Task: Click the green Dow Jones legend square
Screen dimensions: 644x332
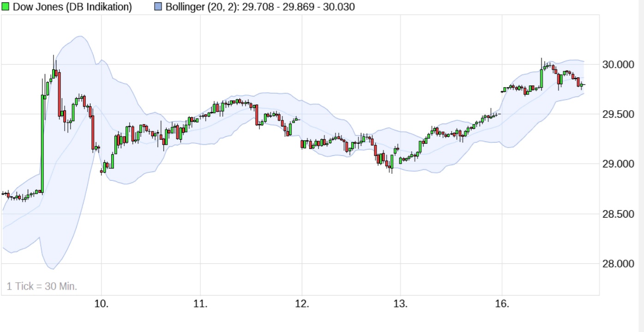Action: [6, 6]
